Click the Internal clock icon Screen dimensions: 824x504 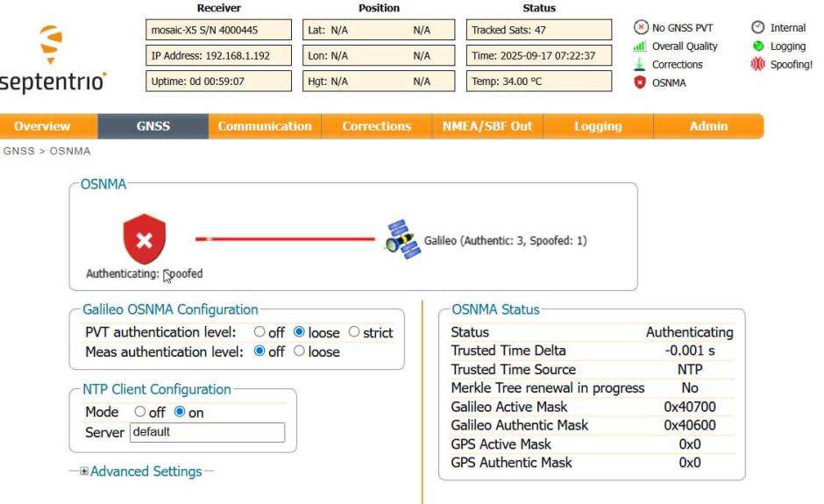pyautogui.click(x=757, y=27)
